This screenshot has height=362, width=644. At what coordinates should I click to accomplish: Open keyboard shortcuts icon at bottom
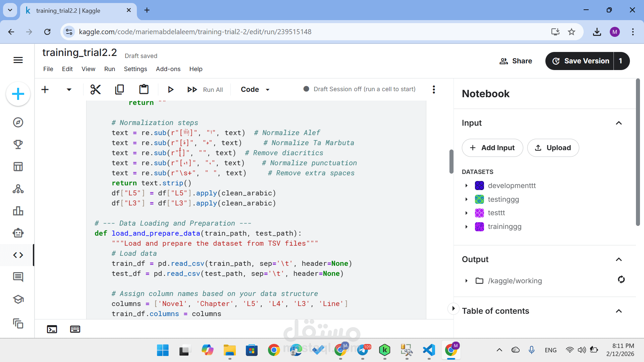75,329
